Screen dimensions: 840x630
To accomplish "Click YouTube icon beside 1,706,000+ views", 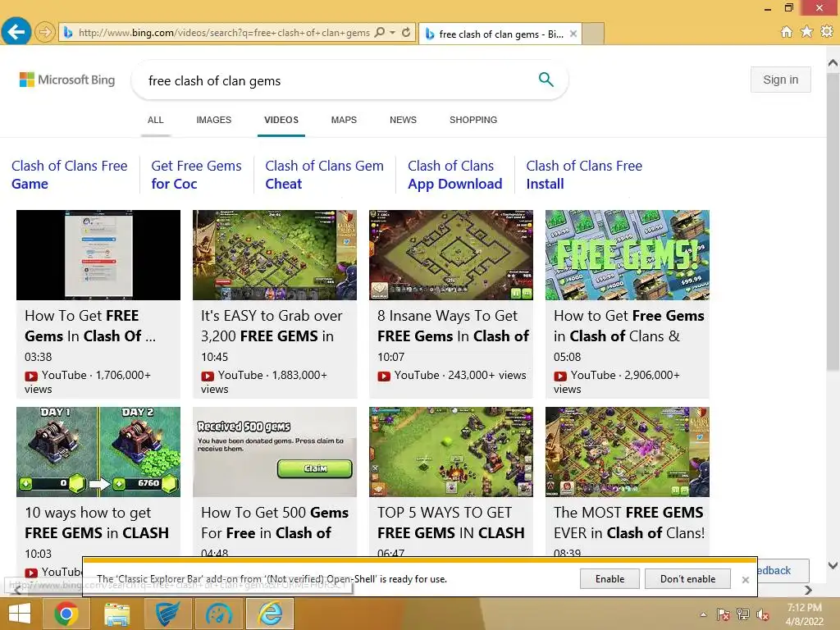I will click(31, 376).
